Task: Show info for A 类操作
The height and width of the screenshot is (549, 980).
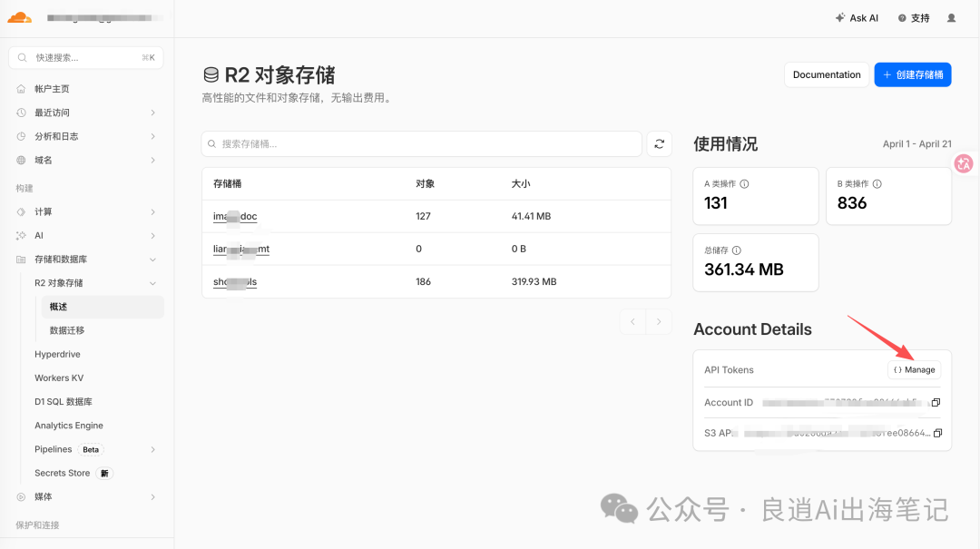Action: click(744, 184)
